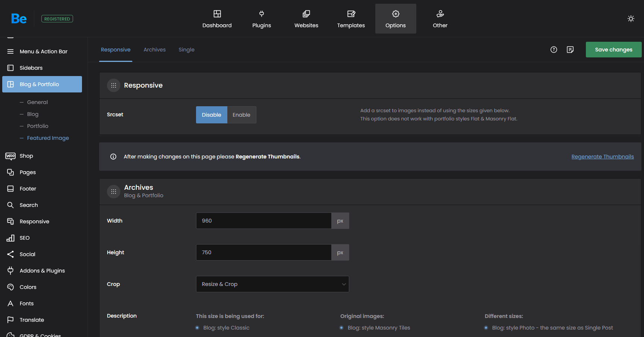
Task: Click info icon in thumbnails notice
Action: [113, 157]
